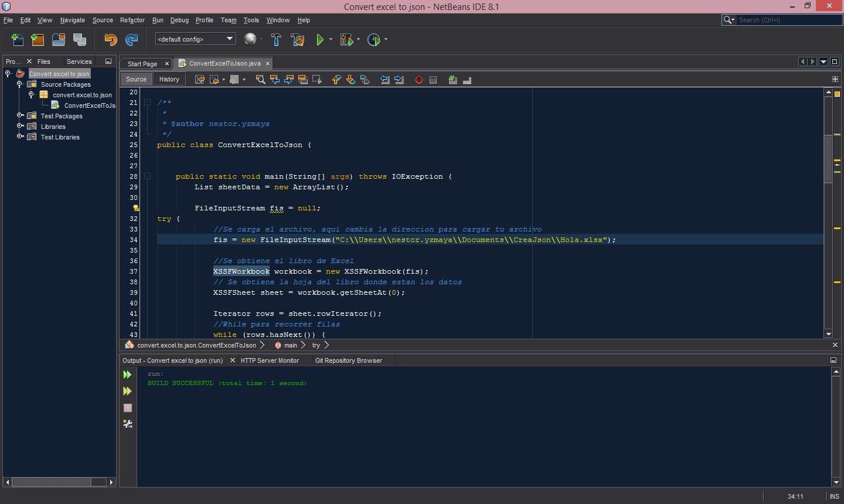Jump to the Previous Bookmark
The height and width of the screenshot is (504, 844).
click(x=336, y=80)
